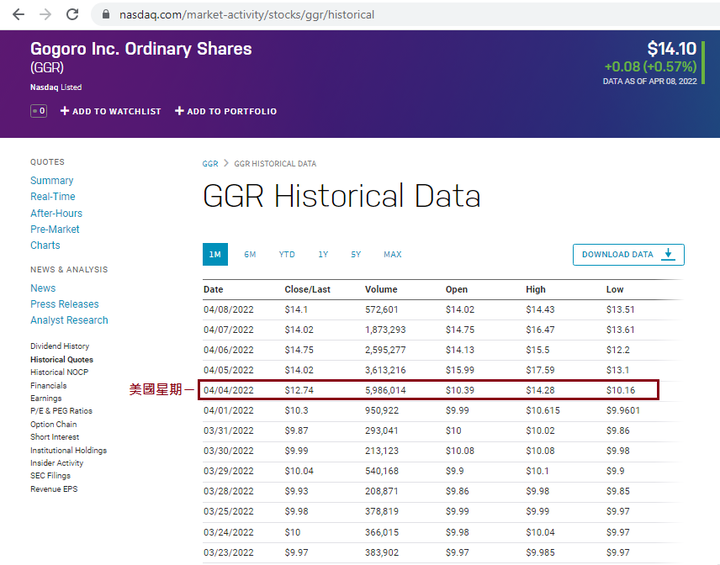Viewport: 720px width, 565px height.
Task: Click the $14.10 current price in header
Action: coord(672,49)
